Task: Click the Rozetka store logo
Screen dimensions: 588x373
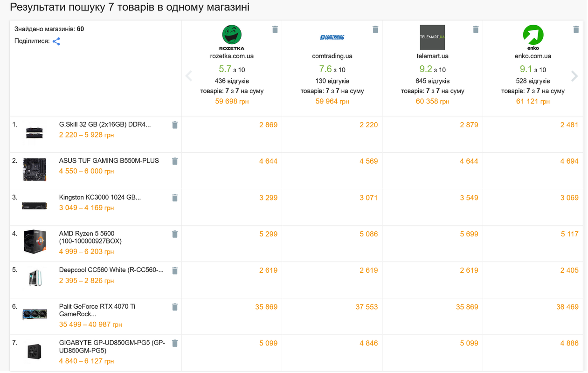Action: 232,37
